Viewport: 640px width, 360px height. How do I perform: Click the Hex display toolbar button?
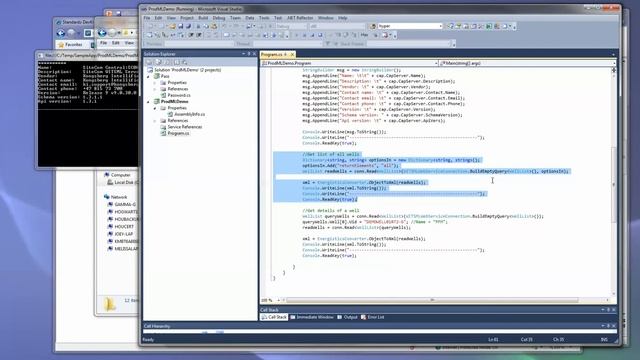coord(364,35)
